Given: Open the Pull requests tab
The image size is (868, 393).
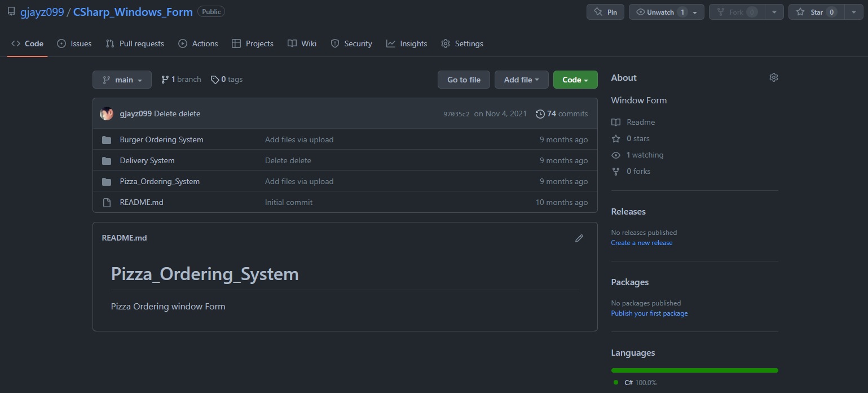Looking at the screenshot, I should pyautogui.click(x=135, y=43).
